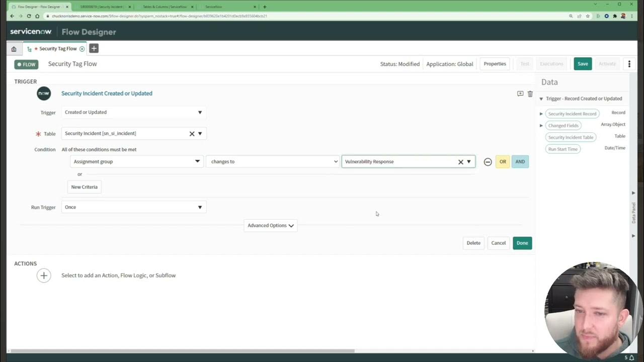Screen dimensions: 644x362
Task: Click the browser forward arrow
Action: (21, 16)
